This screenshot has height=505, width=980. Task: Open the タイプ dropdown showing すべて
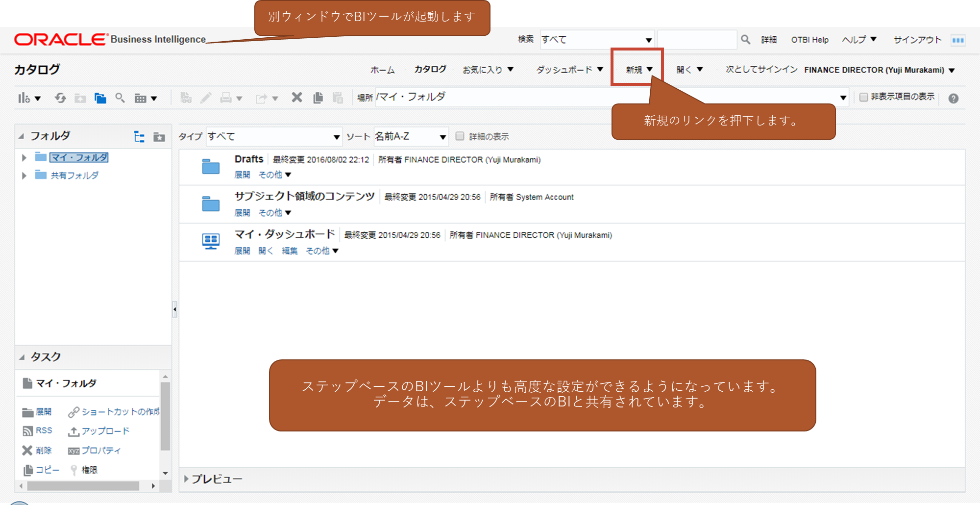274,136
